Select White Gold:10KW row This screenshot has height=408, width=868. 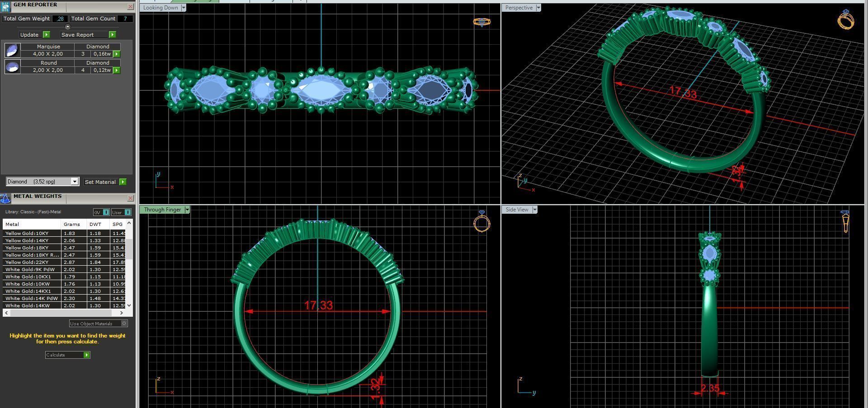click(64, 284)
